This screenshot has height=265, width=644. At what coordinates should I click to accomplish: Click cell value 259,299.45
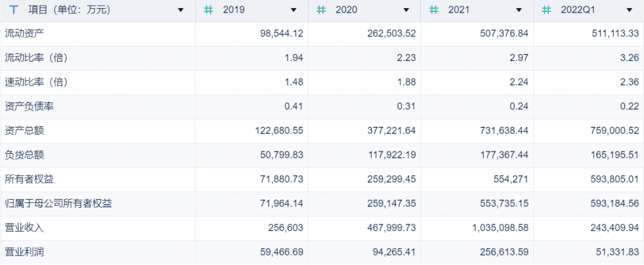[392, 179]
